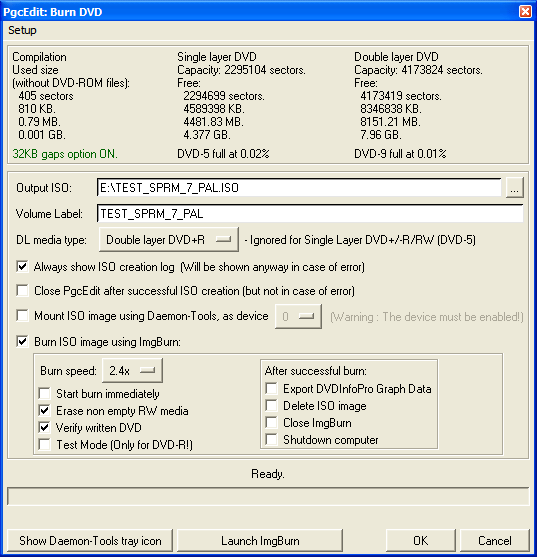Open the DL media type dropdown
537x557 pixels.
(169, 240)
